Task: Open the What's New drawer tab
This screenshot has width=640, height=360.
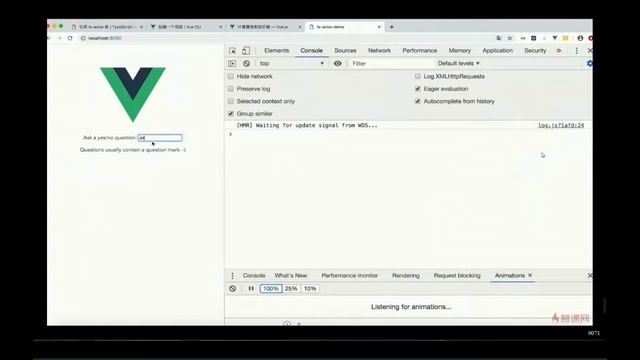Action: [x=291, y=276]
